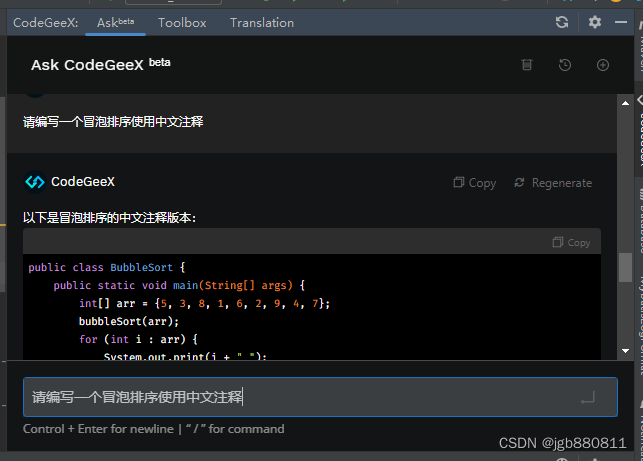The width and height of the screenshot is (643, 461).
Task: Hide the CodeGeeX tool window
Action: [621, 22]
